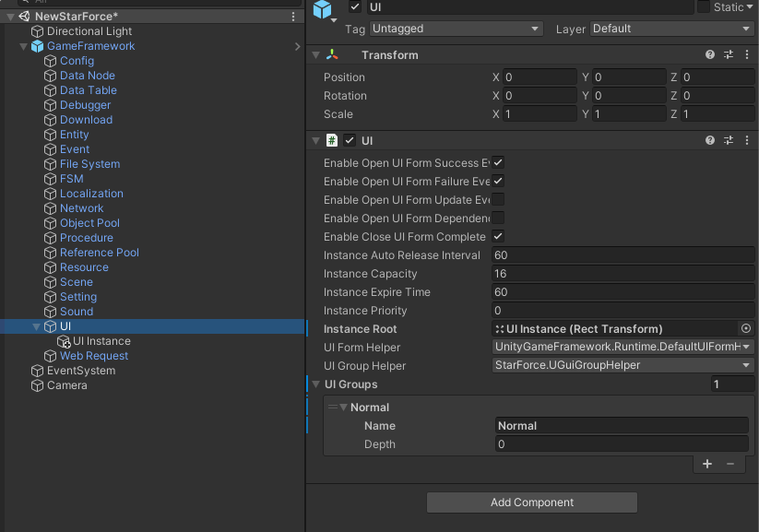759x532 pixels.
Task: Collapse the NewStarForce scene foldout
Action: click(10, 17)
